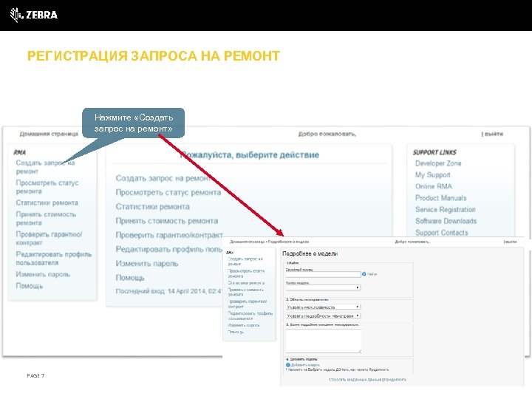Open the Online RMA support link
This screenshot has height=399, width=532.
tap(433, 186)
